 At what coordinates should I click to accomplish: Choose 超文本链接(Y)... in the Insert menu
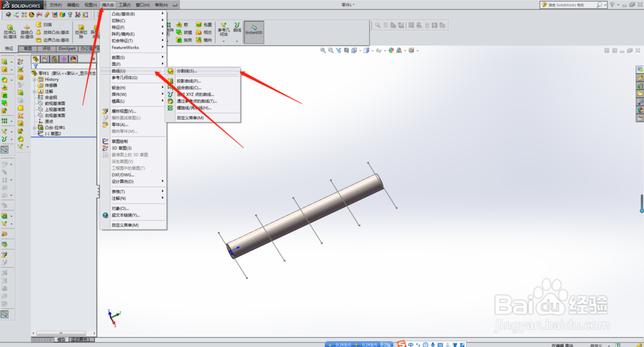pos(133,215)
